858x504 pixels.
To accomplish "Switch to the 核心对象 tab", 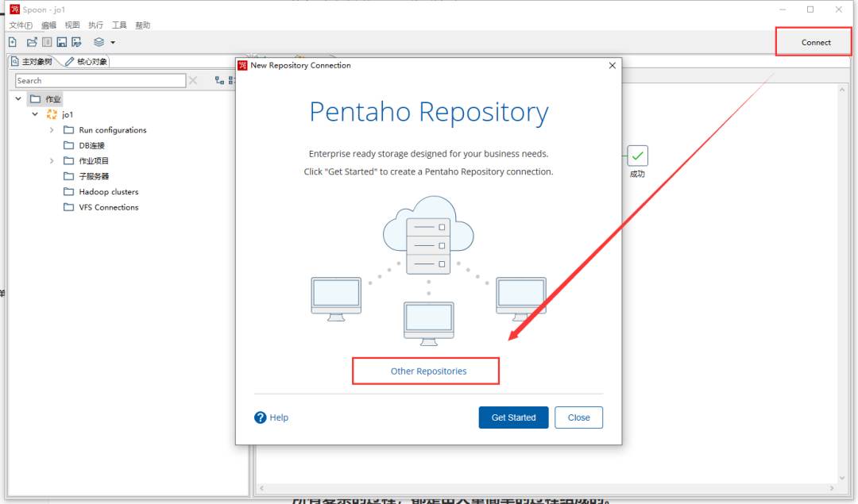I will [87, 62].
